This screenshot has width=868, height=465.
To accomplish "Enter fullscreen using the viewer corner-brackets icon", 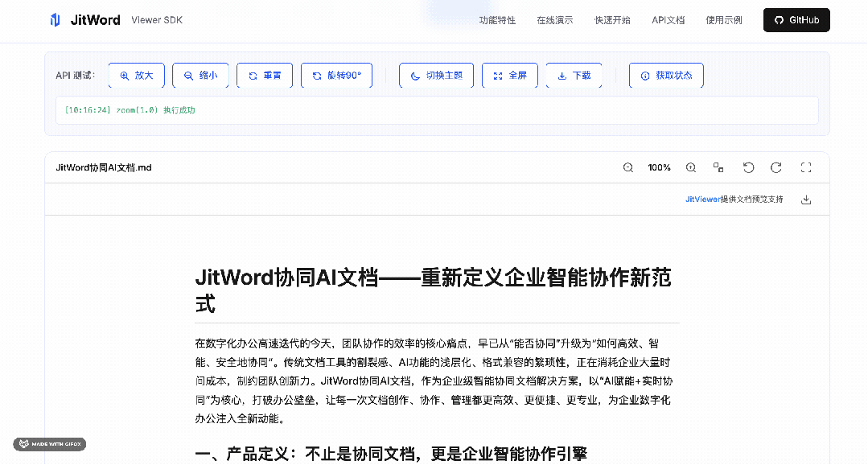I will 806,167.
